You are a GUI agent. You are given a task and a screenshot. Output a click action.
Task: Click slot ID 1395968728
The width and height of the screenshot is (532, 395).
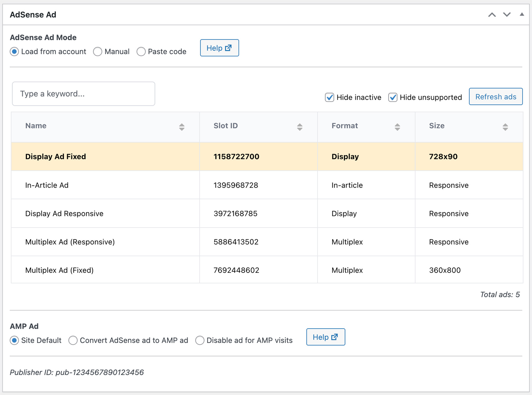(x=236, y=185)
